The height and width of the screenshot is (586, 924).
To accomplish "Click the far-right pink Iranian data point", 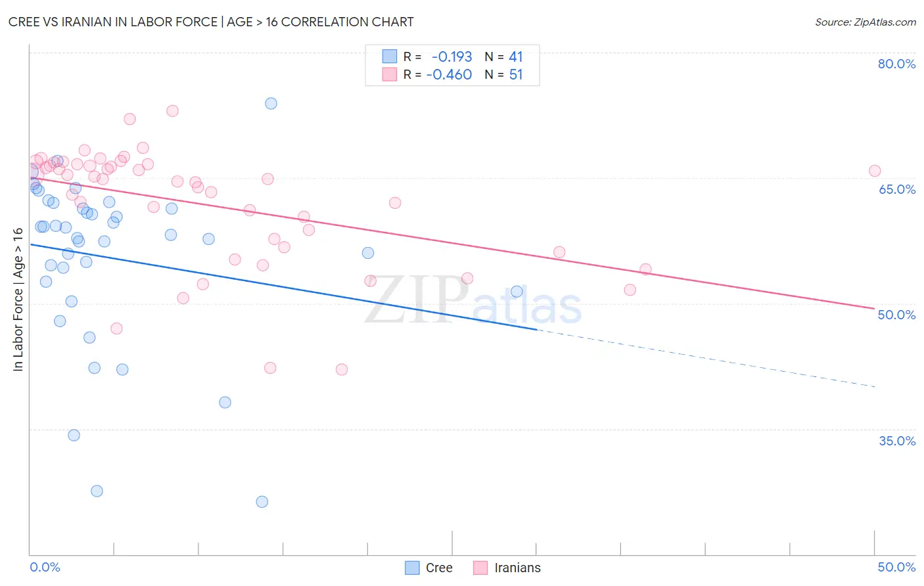I will [x=875, y=171].
